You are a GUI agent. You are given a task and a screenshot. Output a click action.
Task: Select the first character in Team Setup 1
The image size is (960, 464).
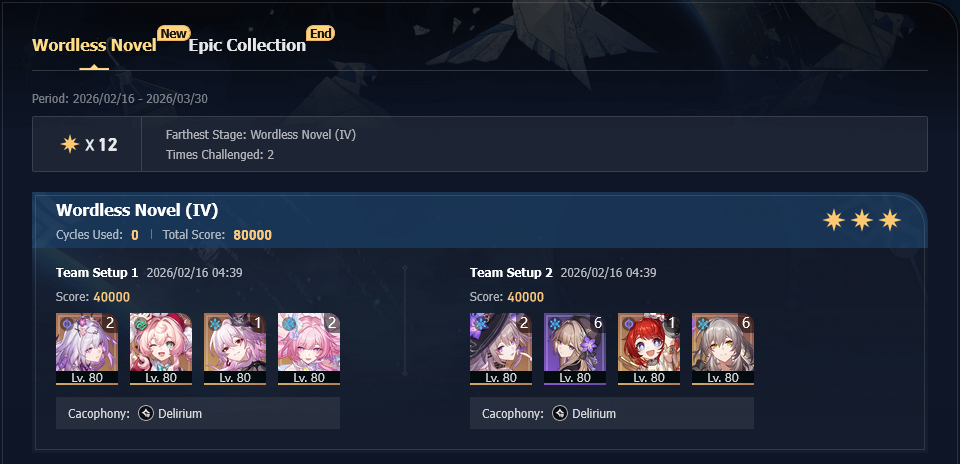pos(87,350)
